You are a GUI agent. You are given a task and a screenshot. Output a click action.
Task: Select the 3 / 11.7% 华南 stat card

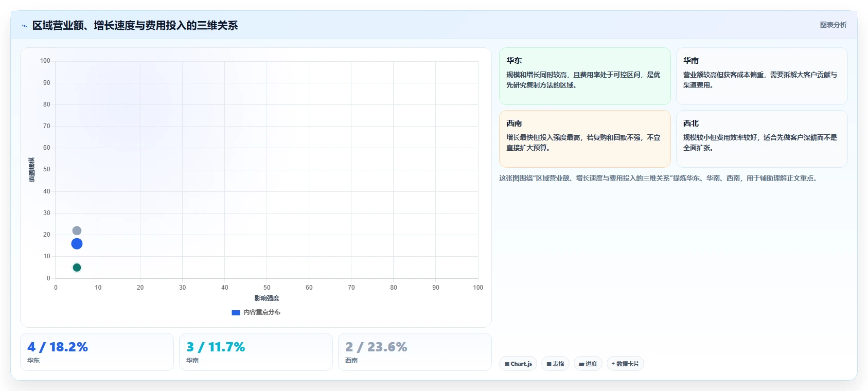(256, 352)
